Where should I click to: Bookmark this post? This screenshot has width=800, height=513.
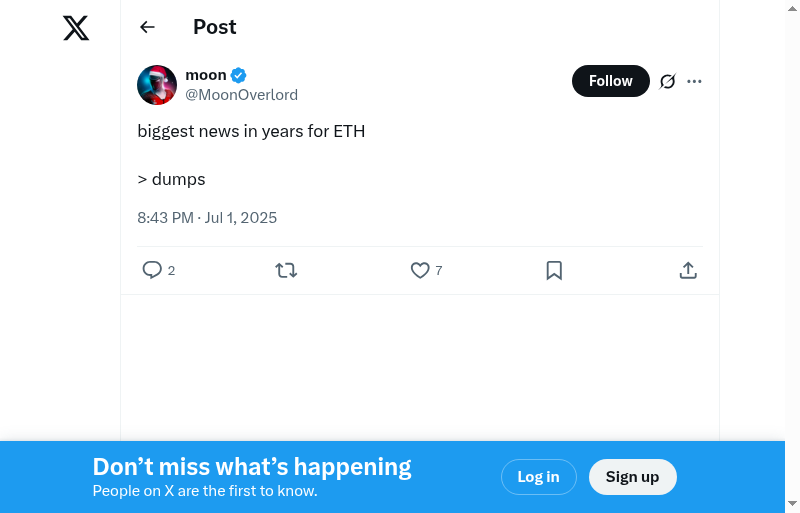coord(554,270)
